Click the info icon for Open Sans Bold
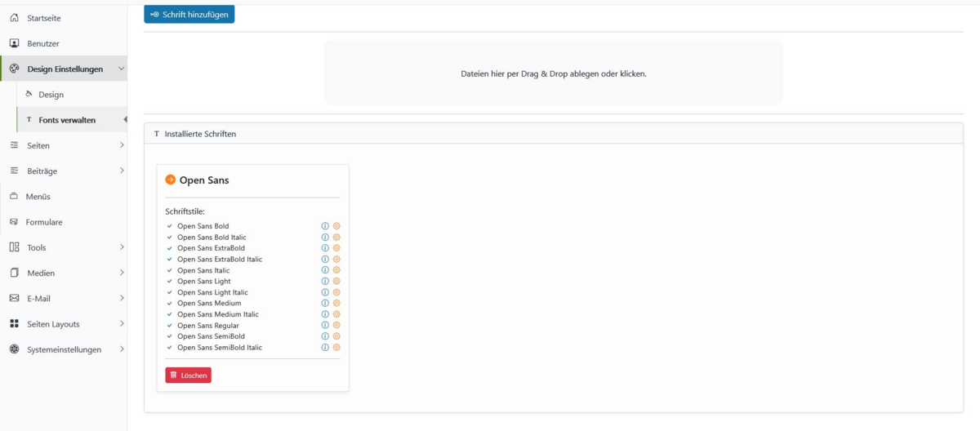Viewport: 980px width, 431px height. 325,226
